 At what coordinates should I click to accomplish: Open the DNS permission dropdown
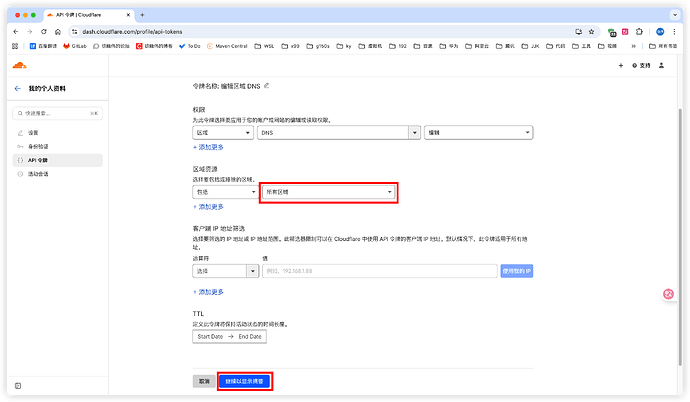(x=338, y=132)
